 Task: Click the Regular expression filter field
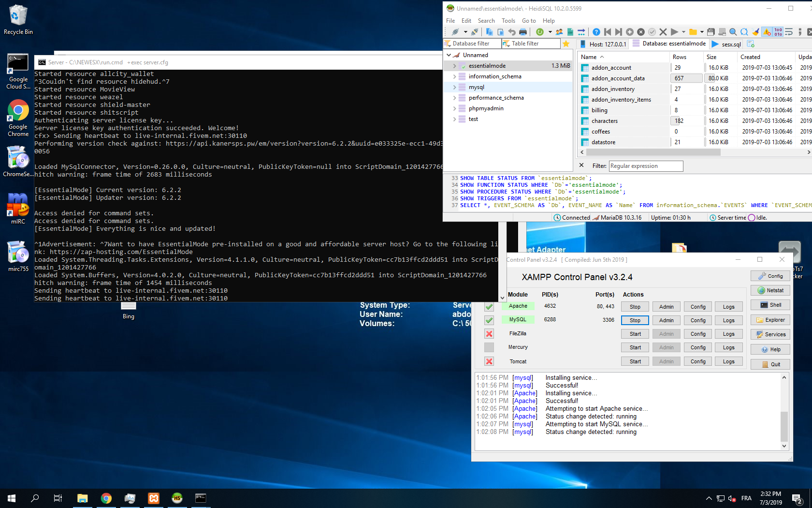coord(646,166)
